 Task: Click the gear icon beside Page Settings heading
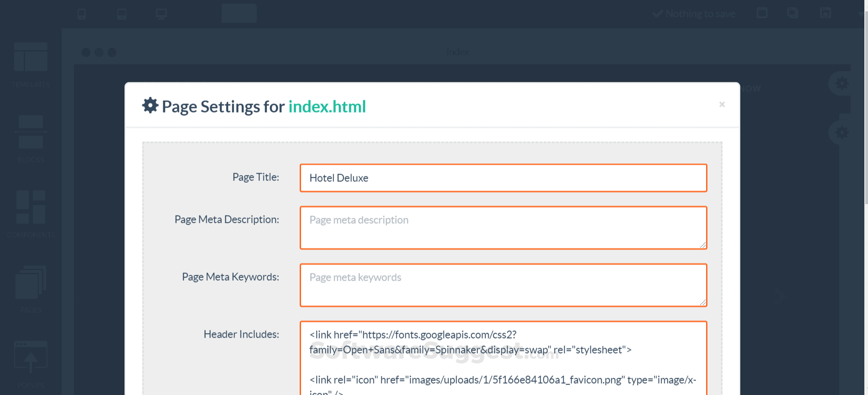click(150, 106)
